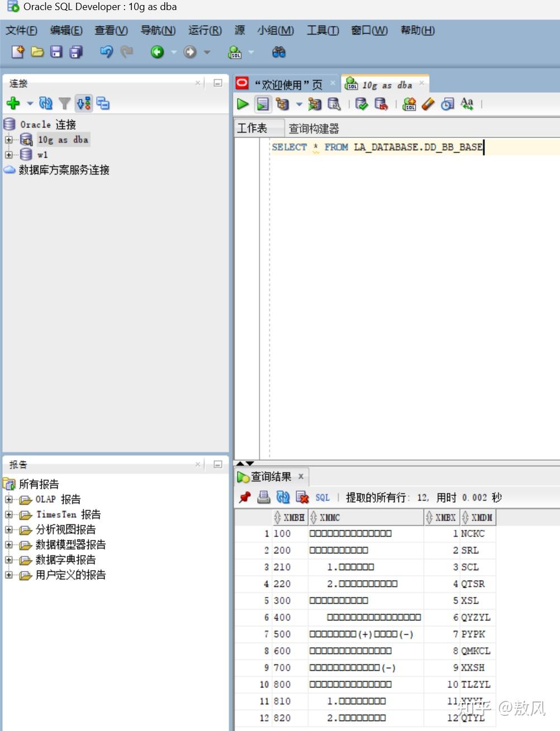560x731 pixels.
Task: Open the 文件(F) menu
Action: (x=21, y=30)
